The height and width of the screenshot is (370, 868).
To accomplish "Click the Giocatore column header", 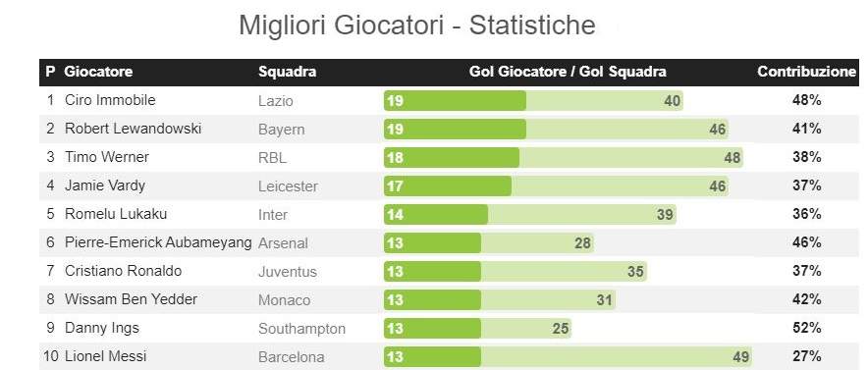I will point(98,72).
